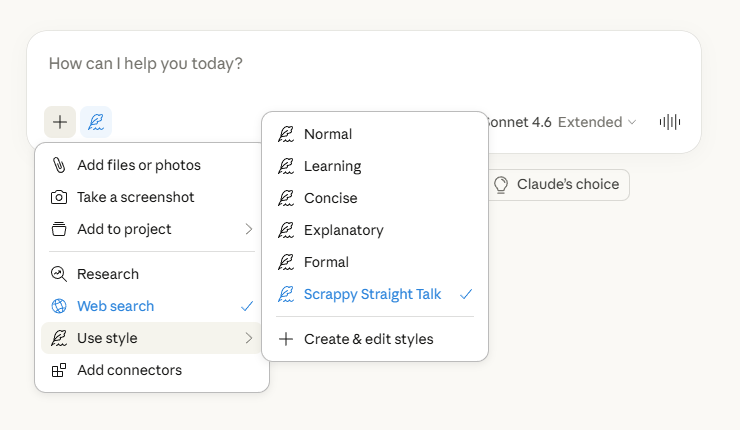This screenshot has width=740, height=430.
Task: Select the Concise style option
Action: click(x=330, y=198)
